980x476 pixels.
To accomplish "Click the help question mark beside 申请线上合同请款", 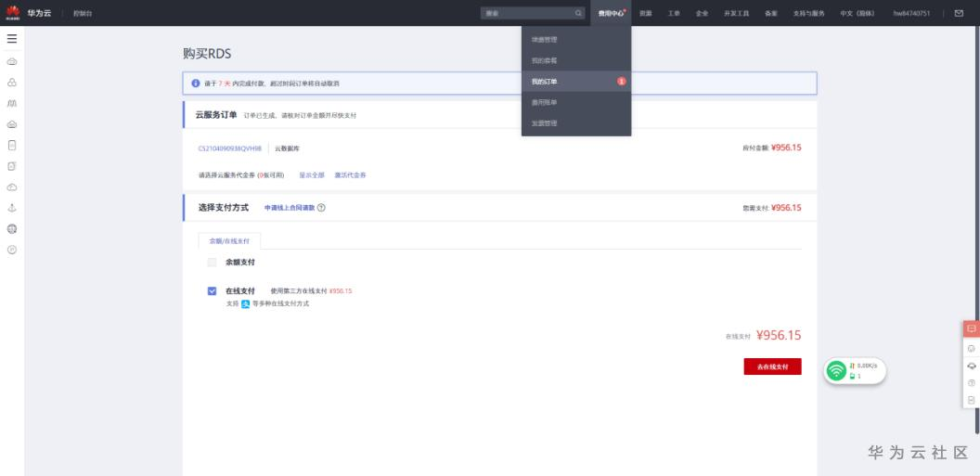I will tap(321, 208).
